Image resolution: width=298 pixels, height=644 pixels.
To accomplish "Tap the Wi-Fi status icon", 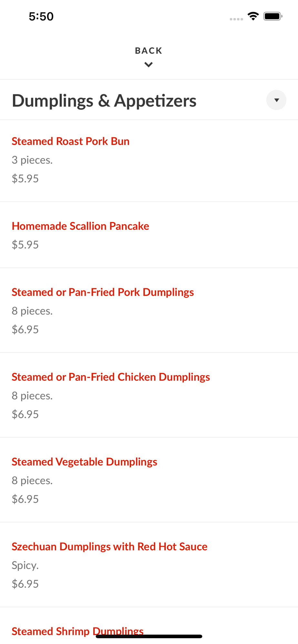I will 253,16.
